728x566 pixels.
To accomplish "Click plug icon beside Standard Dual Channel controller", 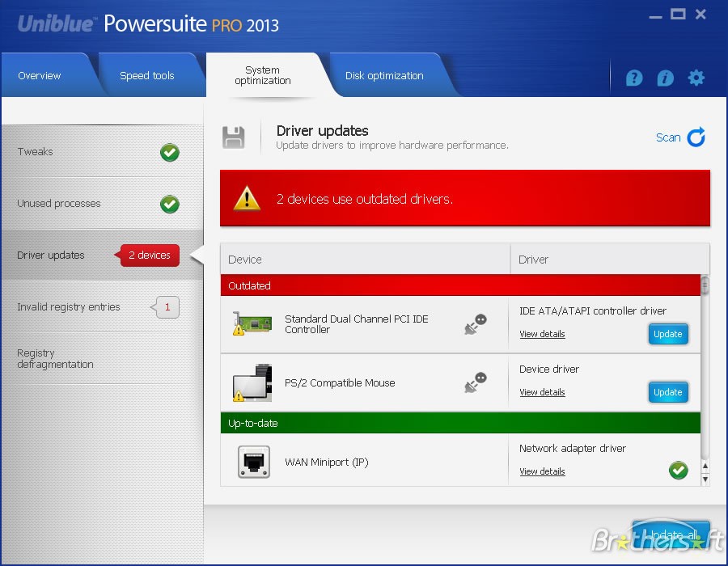I will pyautogui.click(x=476, y=323).
